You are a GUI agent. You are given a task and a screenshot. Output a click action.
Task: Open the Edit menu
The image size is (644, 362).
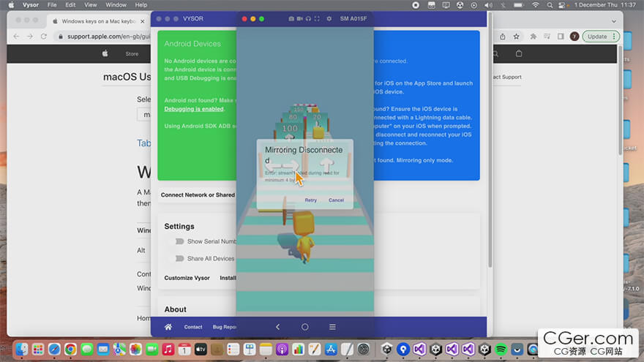click(x=70, y=5)
